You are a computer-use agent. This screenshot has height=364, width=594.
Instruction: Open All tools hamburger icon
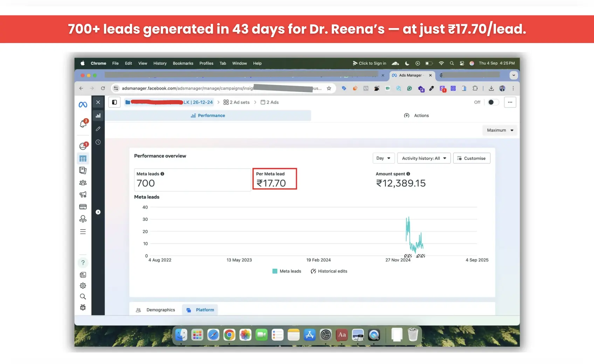coord(83,232)
